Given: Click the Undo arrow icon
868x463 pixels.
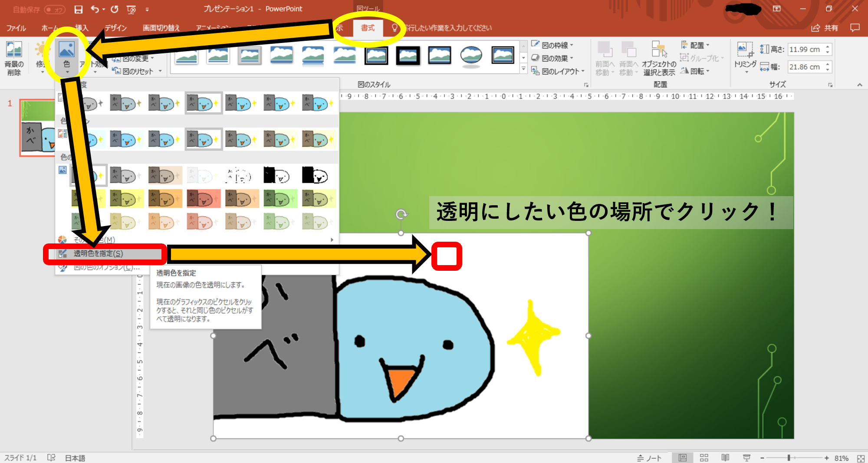Looking at the screenshot, I should (95, 9).
